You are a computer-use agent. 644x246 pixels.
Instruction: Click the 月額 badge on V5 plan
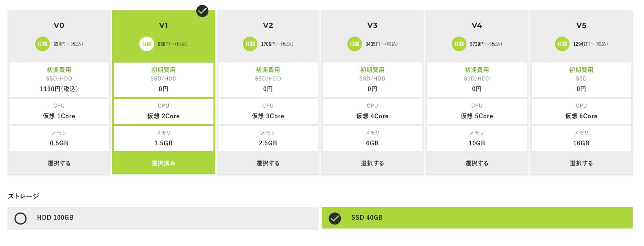562,44
